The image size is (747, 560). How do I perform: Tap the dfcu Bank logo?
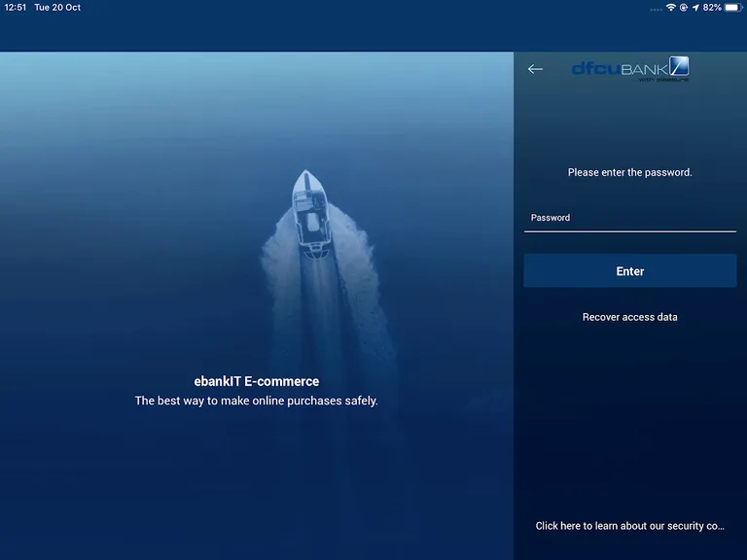pyautogui.click(x=629, y=68)
